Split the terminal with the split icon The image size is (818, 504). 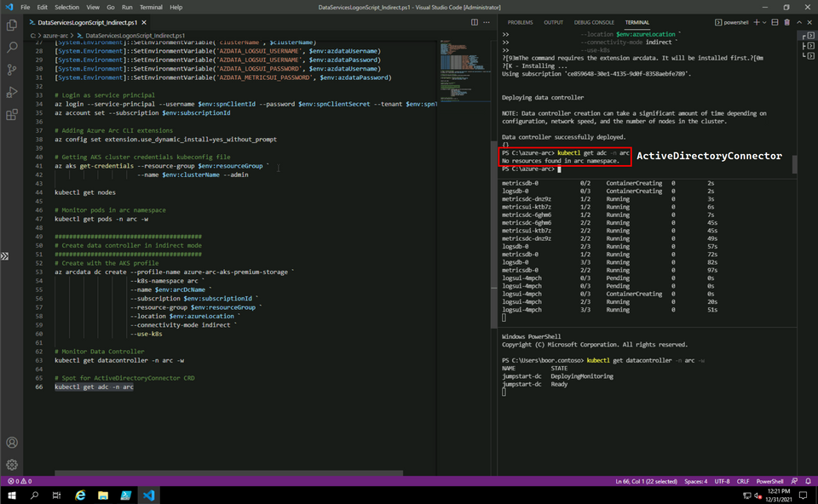775,22
